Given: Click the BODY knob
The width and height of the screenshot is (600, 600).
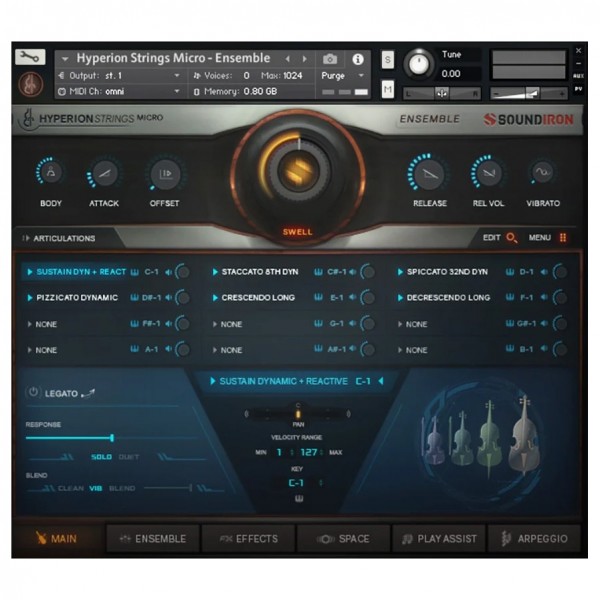Looking at the screenshot, I should 51,173.
